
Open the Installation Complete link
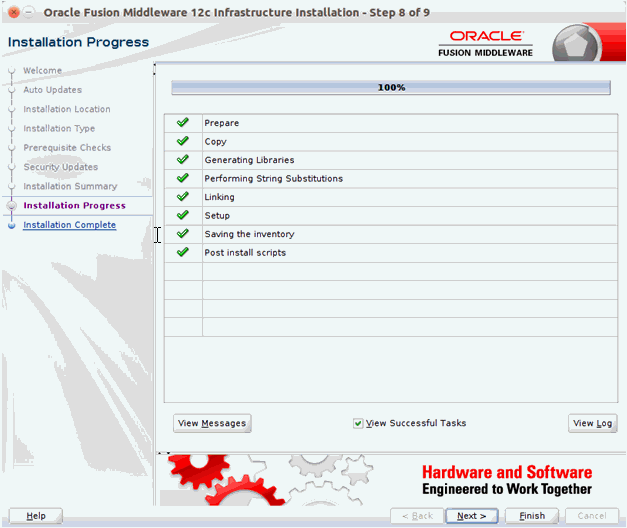click(x=70, y=225)
